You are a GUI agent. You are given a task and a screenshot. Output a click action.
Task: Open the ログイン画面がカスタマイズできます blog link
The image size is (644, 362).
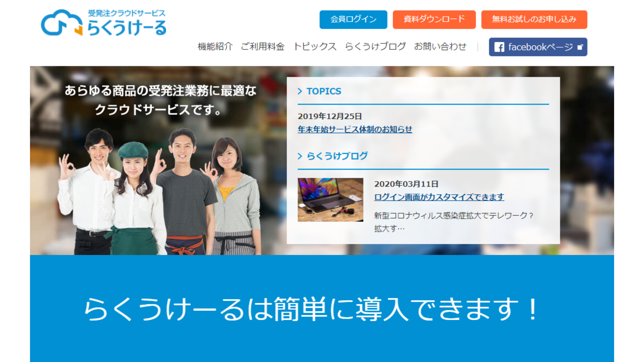(x=439, y=197)
